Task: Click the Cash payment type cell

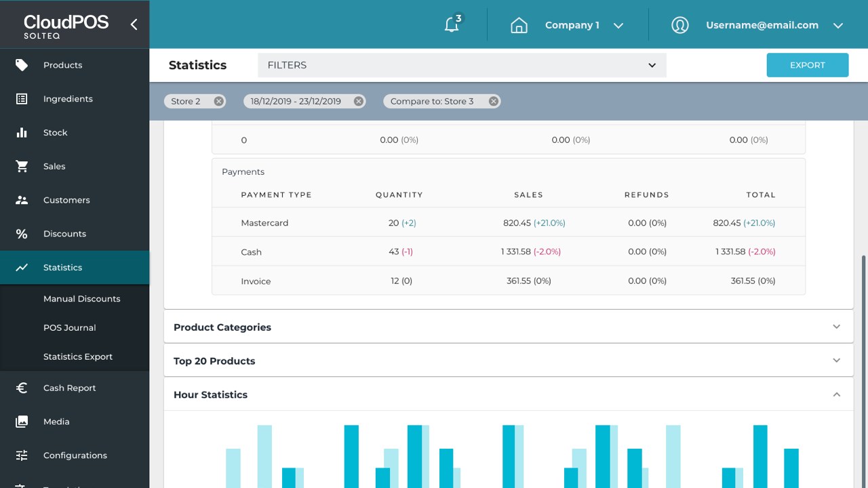Action: tap(251, 252)
